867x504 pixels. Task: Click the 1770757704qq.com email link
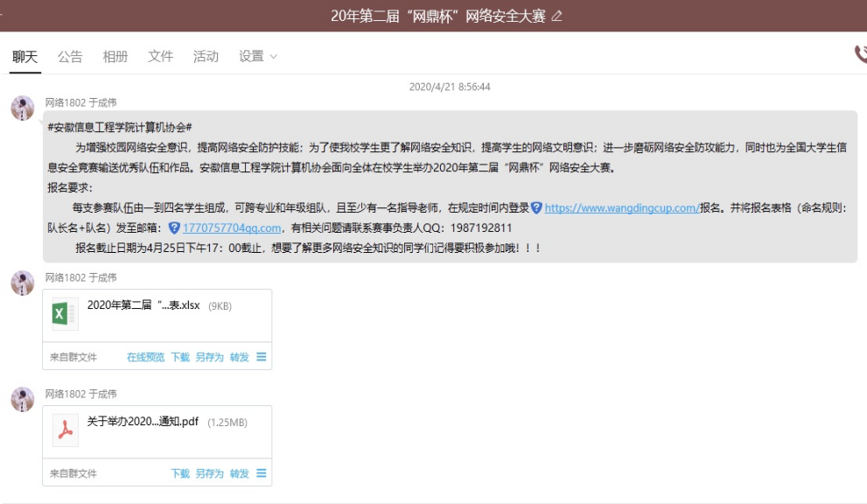[232, 228]
